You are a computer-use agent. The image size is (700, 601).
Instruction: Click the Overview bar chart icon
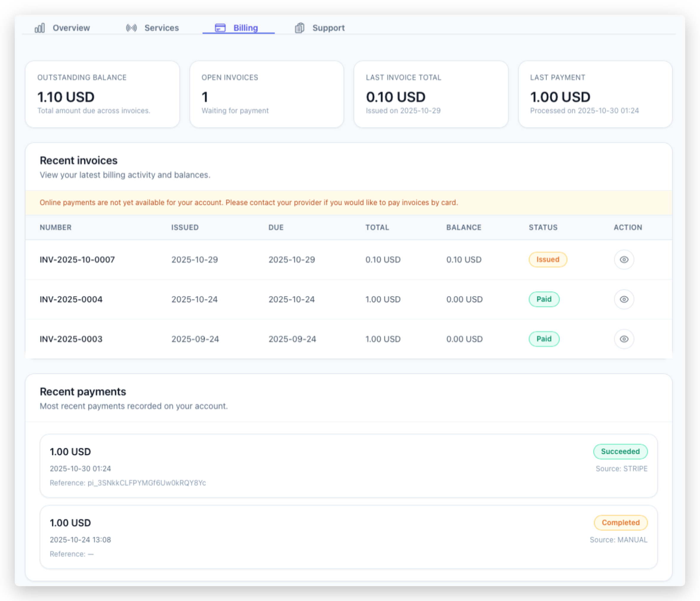pos(39,28)
